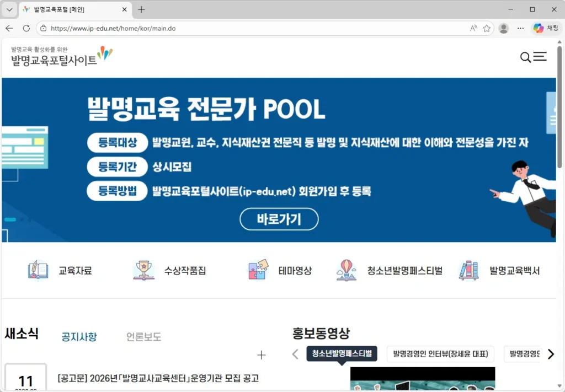Click the search magnifier icon in header
Viewport: 565px width, 392px height.
click(x=525, y=57)
